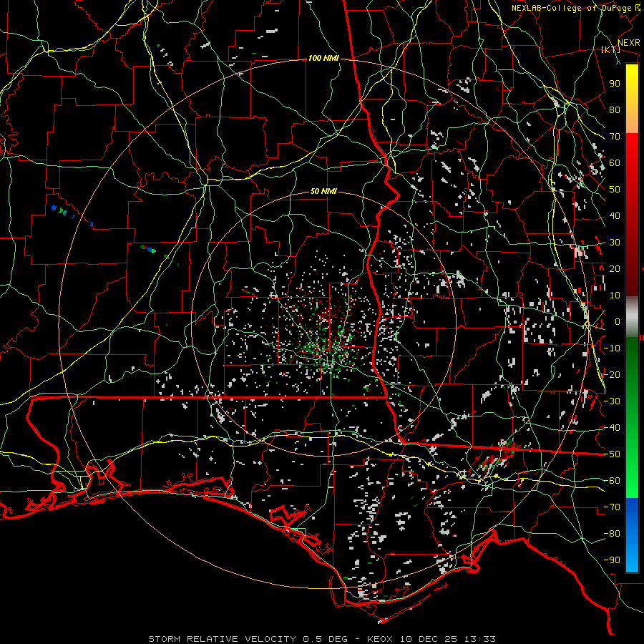Viewport: 644px width, 644px height.
Task: Click the 0.5 DEG elevation text
Action: [326, 639]
